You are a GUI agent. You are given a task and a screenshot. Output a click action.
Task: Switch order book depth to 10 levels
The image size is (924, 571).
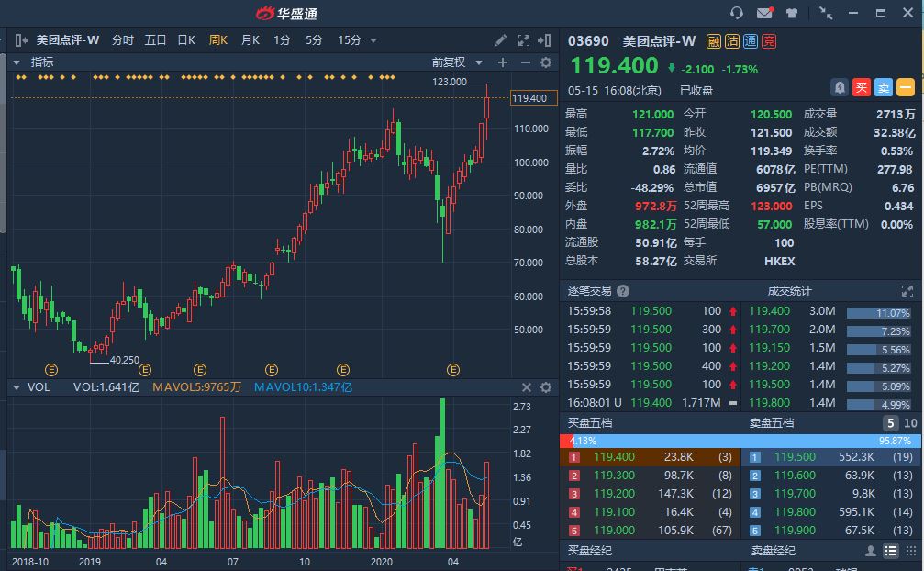click(x=910, y=423)
